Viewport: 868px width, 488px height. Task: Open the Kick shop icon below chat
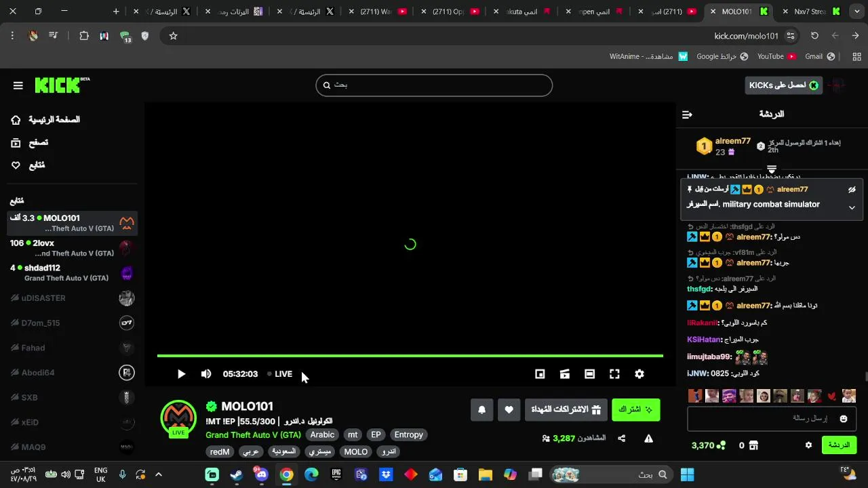[753, 445]
